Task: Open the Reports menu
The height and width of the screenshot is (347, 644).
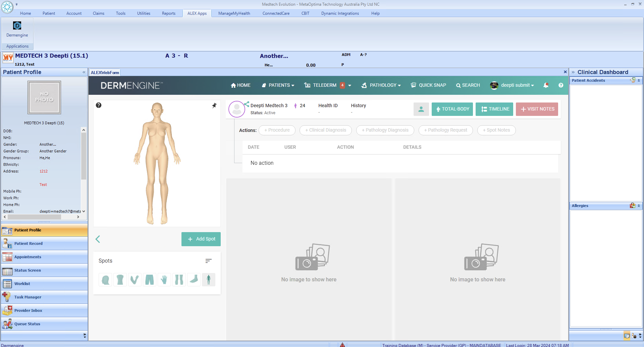Action: tap(169, 13)
